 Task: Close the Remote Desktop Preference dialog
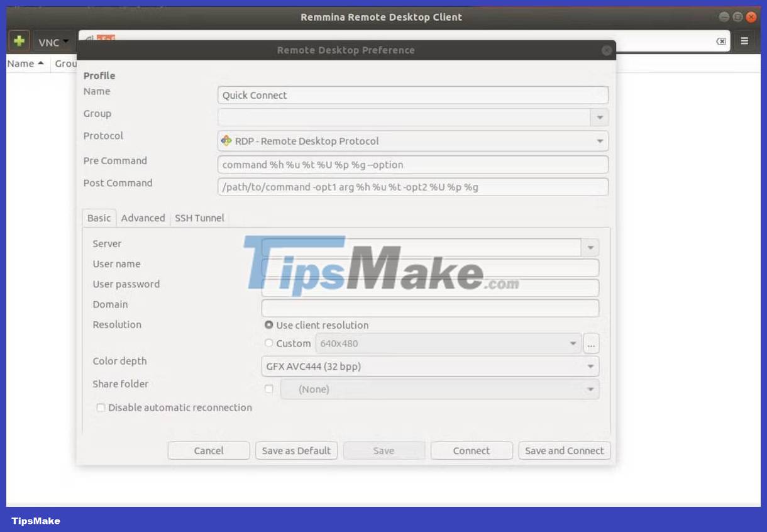[607, 50]
